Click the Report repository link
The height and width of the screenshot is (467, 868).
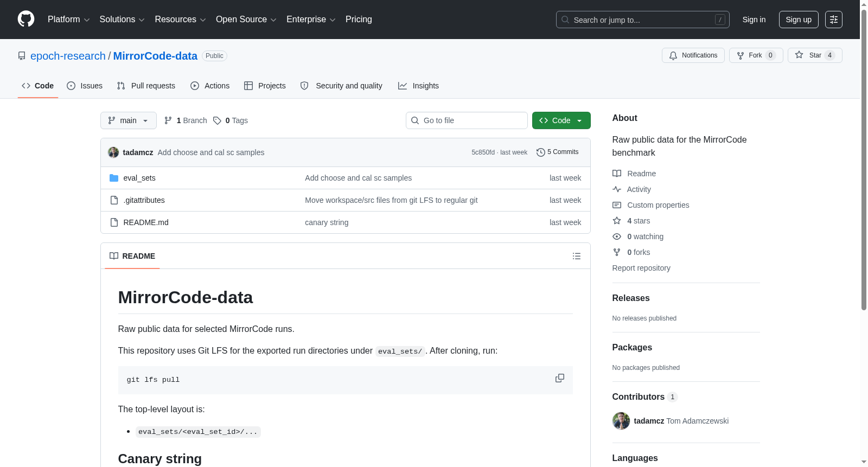(x=641, y=268)
